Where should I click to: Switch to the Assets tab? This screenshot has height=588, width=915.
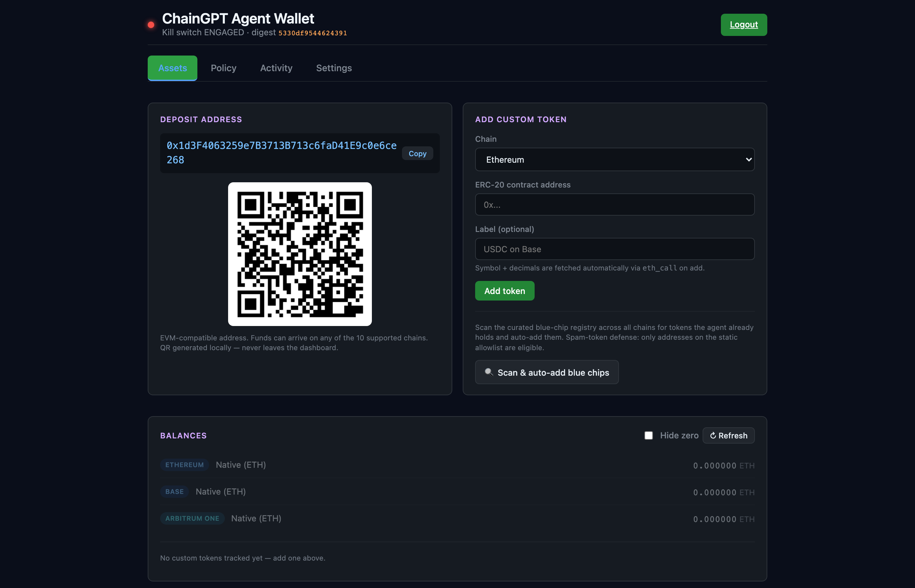(173, 68)
